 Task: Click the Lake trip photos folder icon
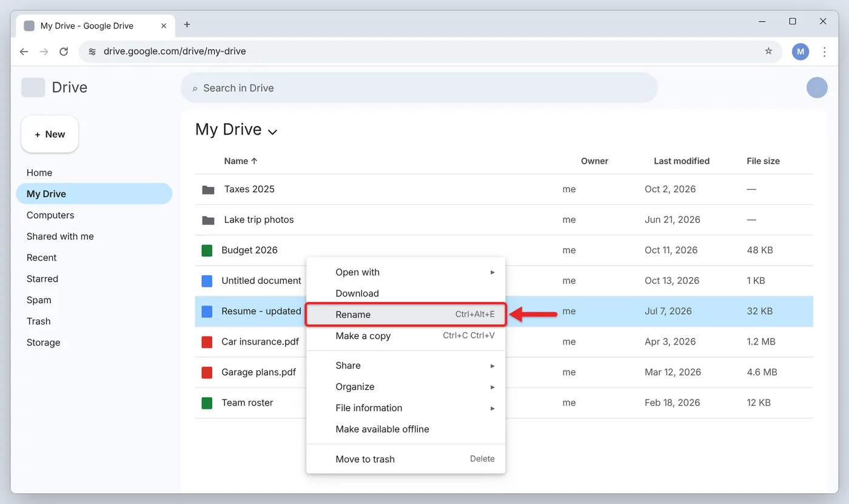208,220
